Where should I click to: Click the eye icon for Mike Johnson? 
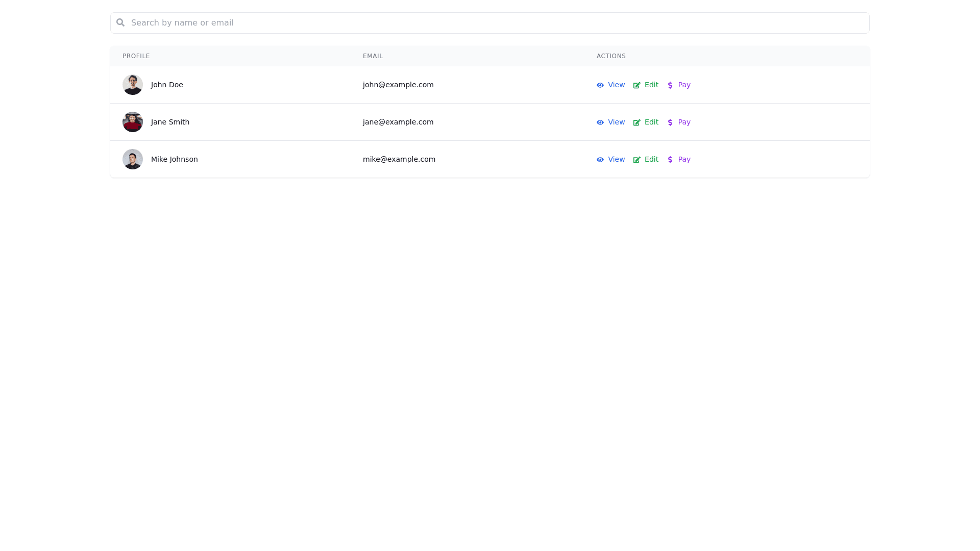point(600,160)
